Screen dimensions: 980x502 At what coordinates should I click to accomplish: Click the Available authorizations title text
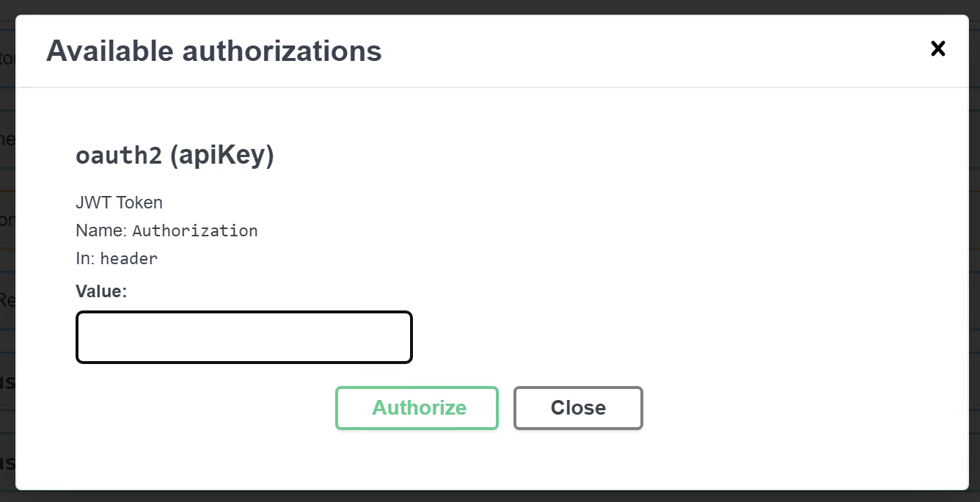point(213,51)
